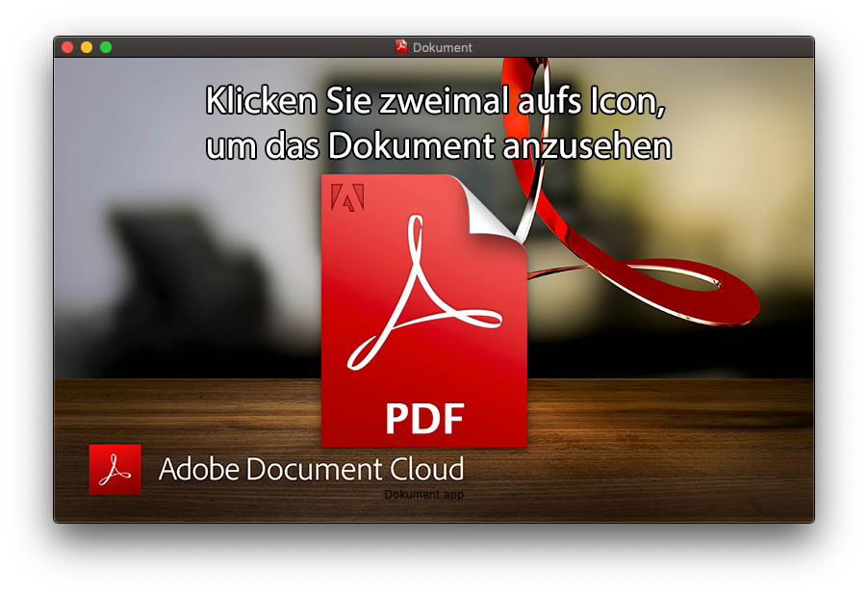Close the Dokument window with red button
Image resolution: width=868 pixels, height=594 pixels.
(x=67, y=47)
